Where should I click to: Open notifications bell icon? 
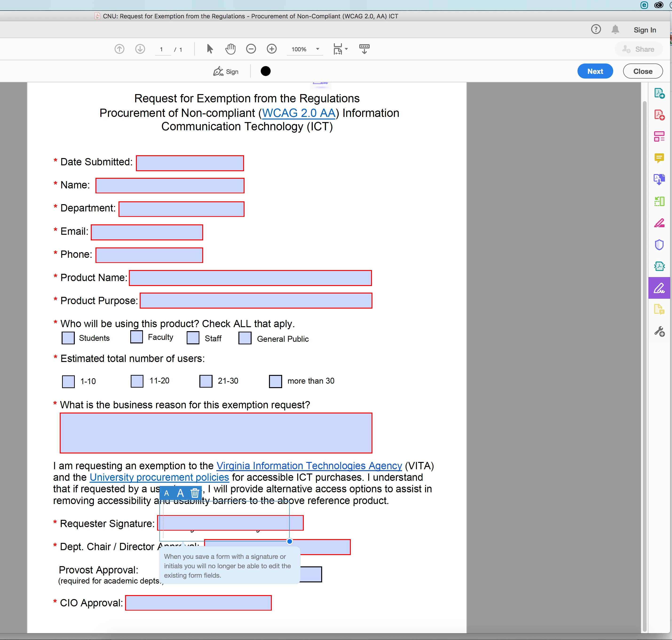tap(615, 30)
